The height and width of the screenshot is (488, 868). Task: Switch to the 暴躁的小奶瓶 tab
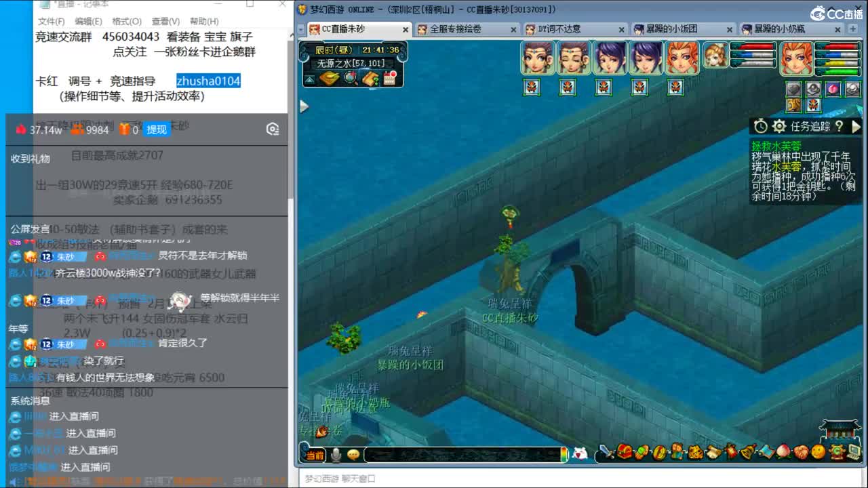pyautogui.click(x=791, y=29)
